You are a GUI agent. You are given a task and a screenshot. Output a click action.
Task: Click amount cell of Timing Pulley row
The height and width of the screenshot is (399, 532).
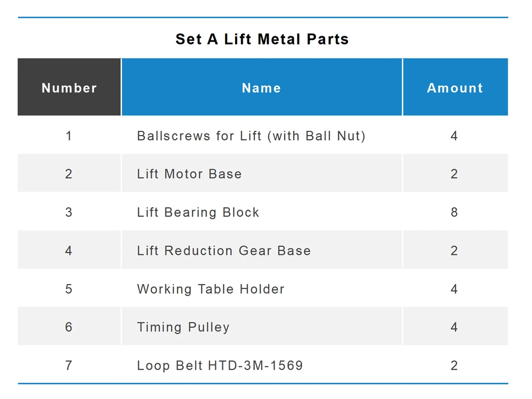pos(454,327)
